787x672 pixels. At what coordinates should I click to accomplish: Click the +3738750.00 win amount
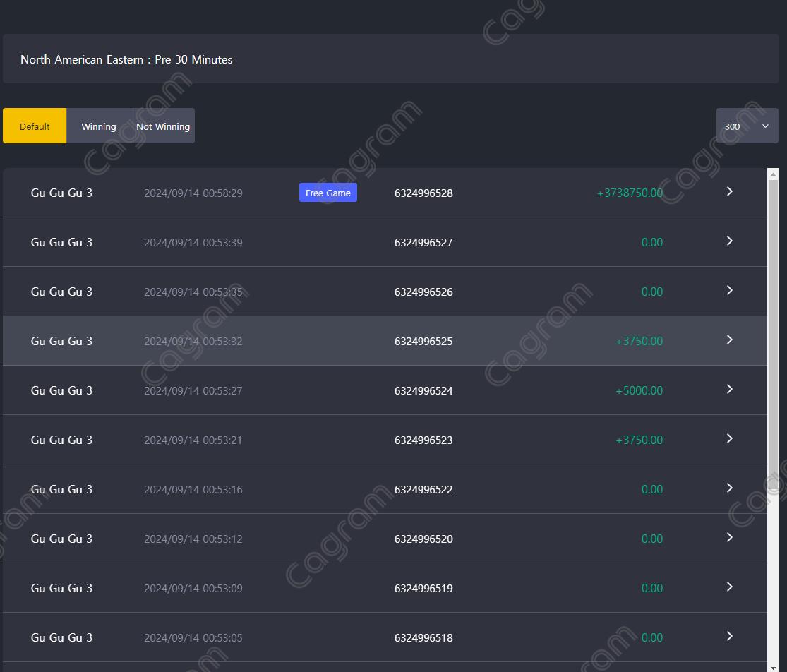pyautogui.click(x=630, y=193)
